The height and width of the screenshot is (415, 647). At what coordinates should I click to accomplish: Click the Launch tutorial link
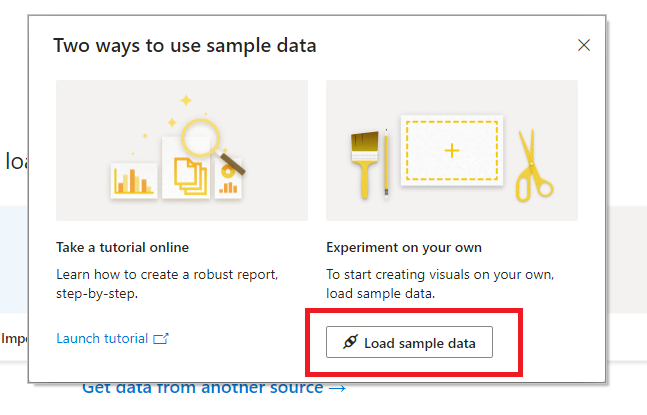(102, 338)
